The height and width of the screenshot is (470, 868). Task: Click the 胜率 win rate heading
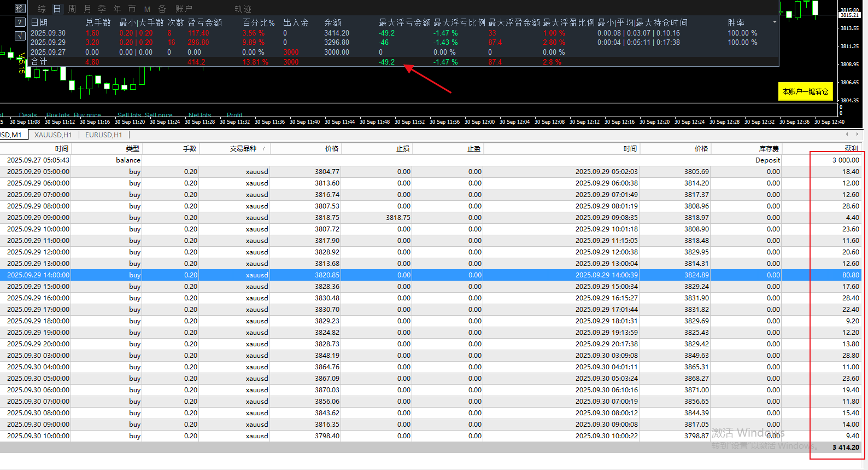tap(736, 22)
